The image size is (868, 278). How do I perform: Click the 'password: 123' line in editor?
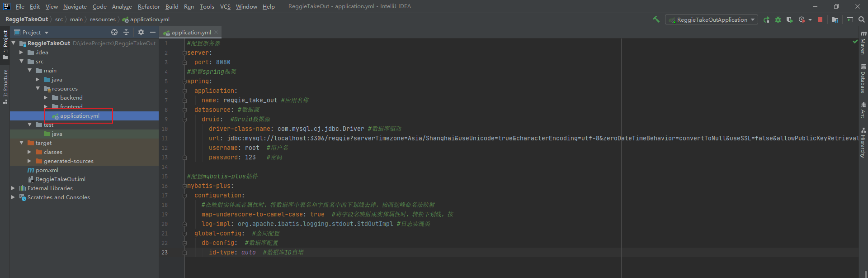point(232,158)
